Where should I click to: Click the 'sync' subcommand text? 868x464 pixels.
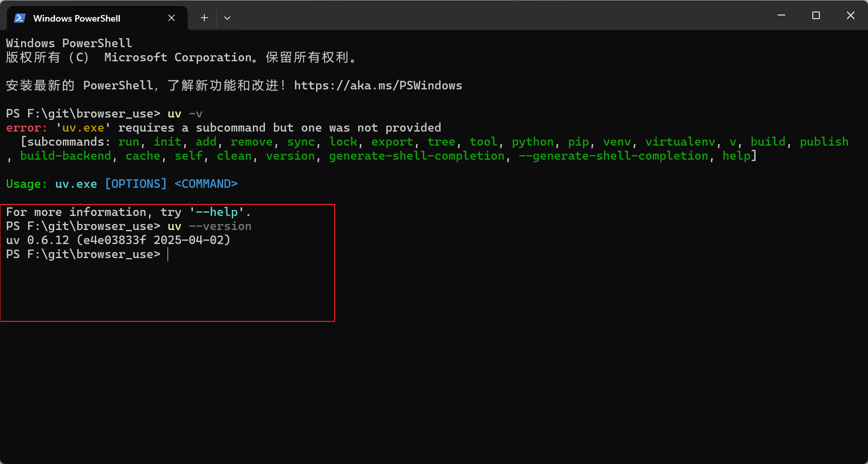click(301, 142)
